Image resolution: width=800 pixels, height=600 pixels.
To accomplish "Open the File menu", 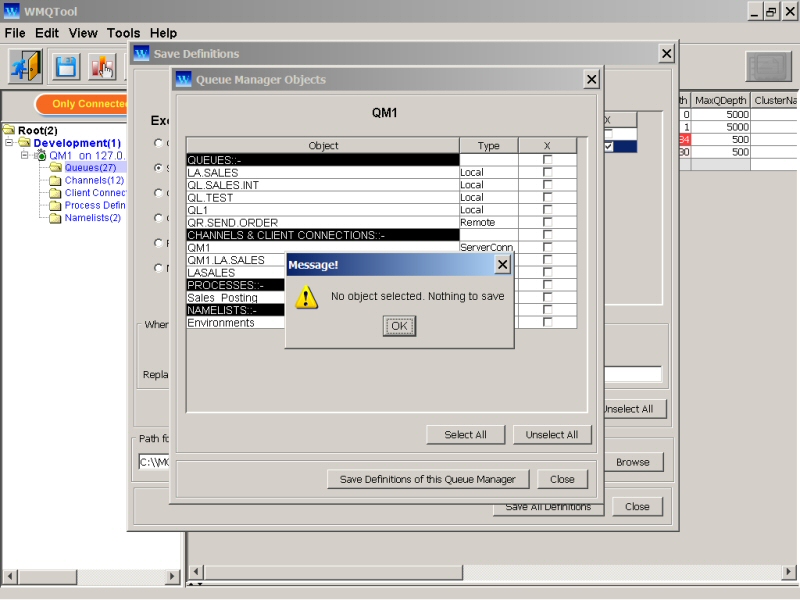I will 15,33.
